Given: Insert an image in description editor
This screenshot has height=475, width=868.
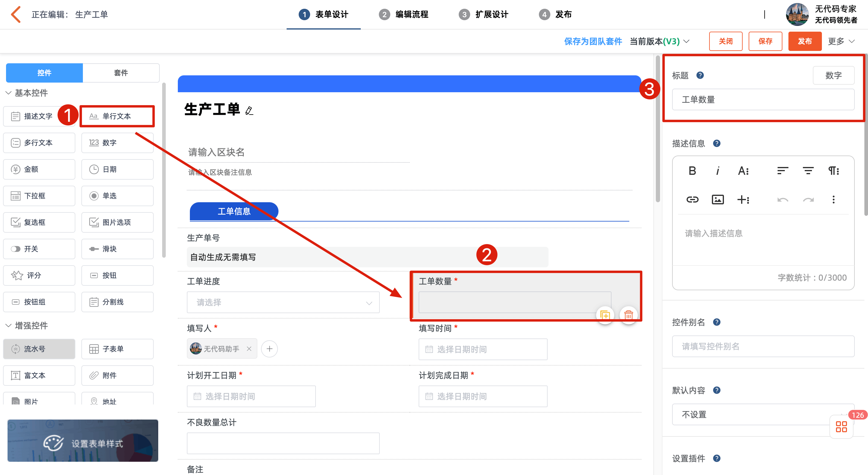Looking at the screenshot, I should (x=717, y=200).
